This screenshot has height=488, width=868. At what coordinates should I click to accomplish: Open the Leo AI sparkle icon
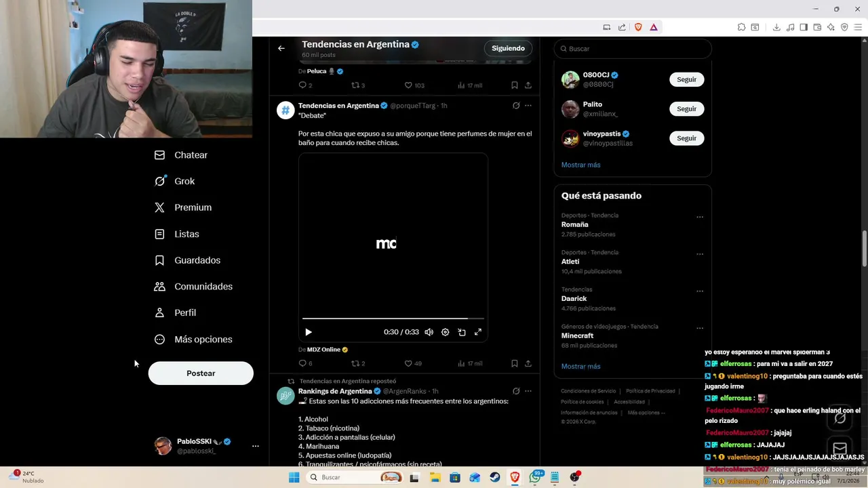(x=831, y=27)
